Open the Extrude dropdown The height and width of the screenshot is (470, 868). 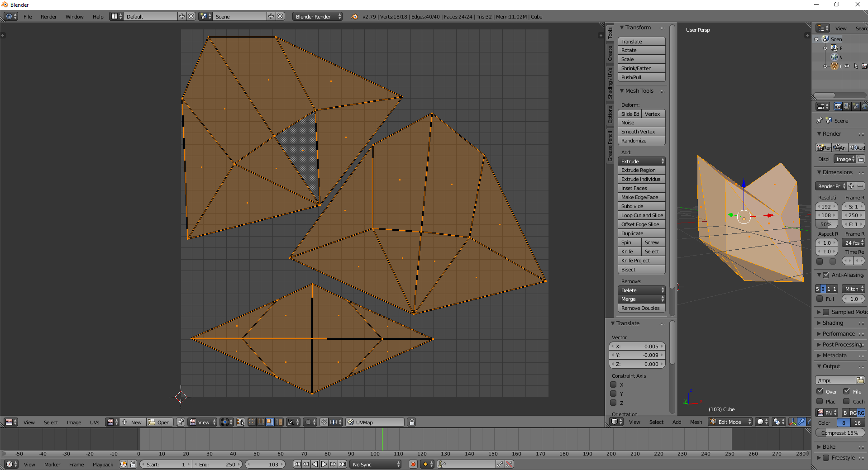[642, 161]
